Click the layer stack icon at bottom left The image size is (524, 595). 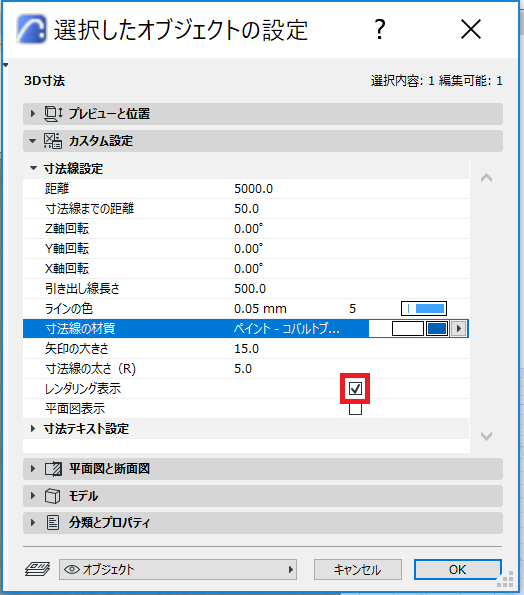coord(37,569)
